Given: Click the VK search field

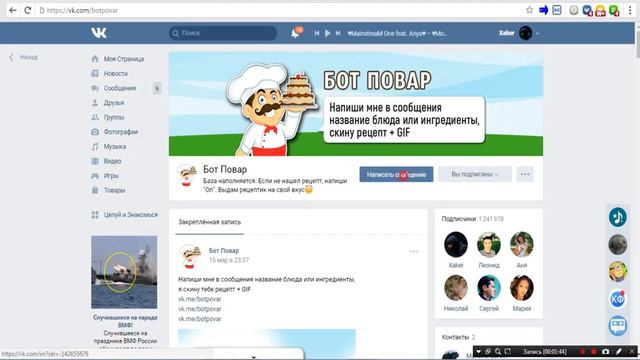Looking at the screenshot, I should click(x=223, y=33).
